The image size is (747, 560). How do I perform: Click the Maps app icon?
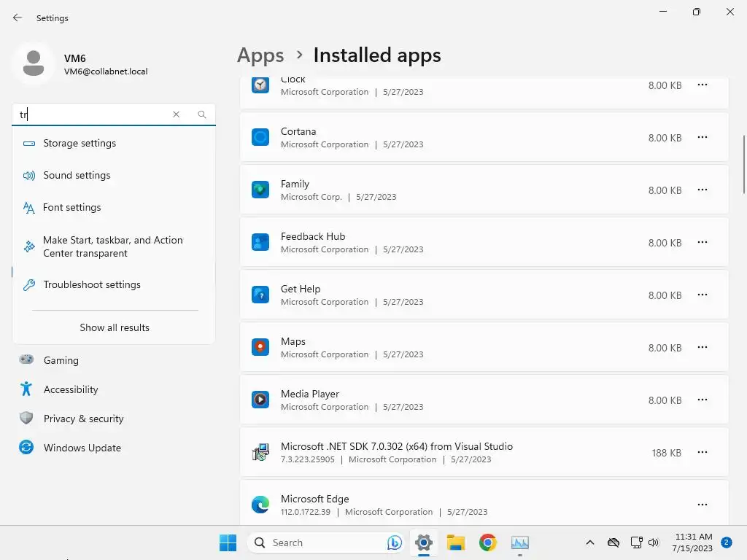tap(260, 347)
